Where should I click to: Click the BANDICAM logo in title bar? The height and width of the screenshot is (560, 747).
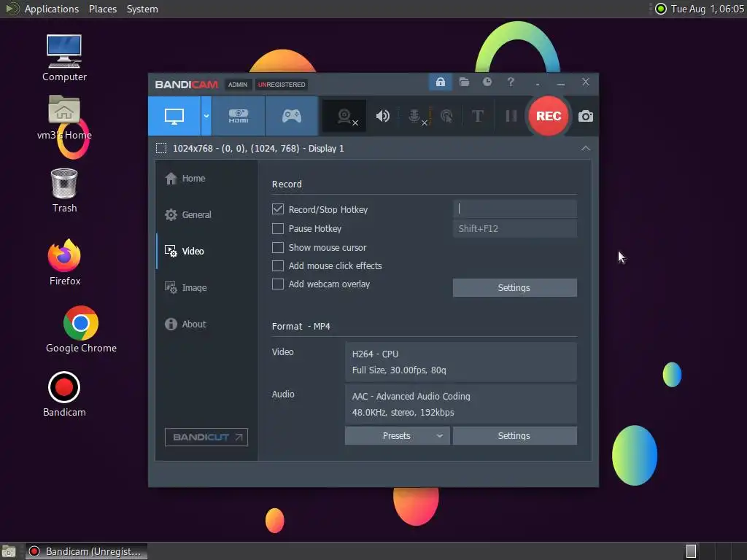click(x=186, y=85)
